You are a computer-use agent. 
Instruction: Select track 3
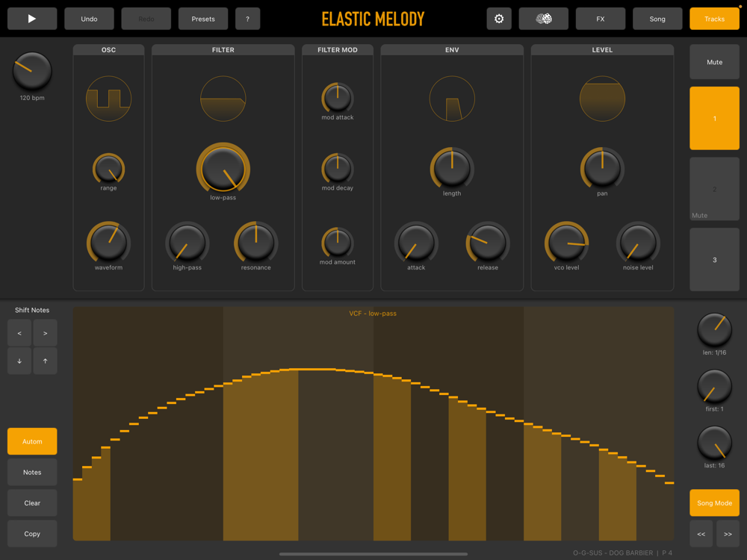coord(715,260)
